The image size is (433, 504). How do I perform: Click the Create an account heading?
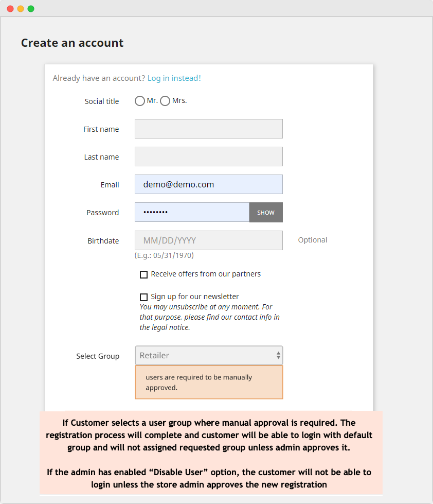[72, 43]
